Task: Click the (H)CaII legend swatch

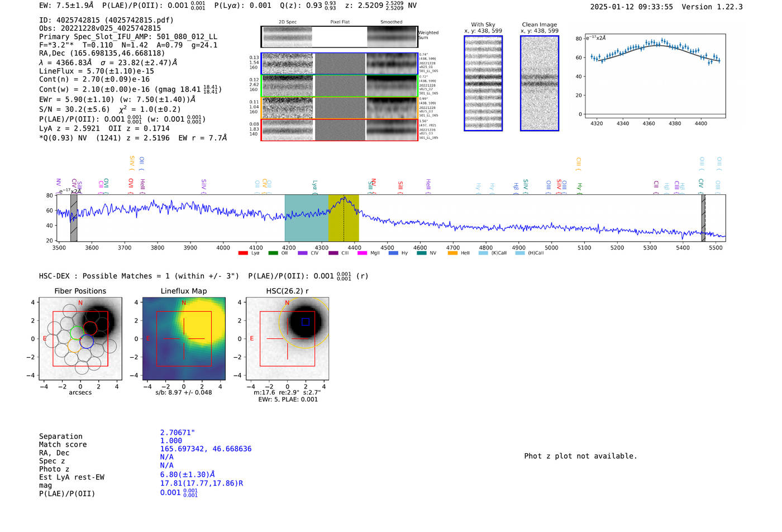Action: click(x=520, y=253)
